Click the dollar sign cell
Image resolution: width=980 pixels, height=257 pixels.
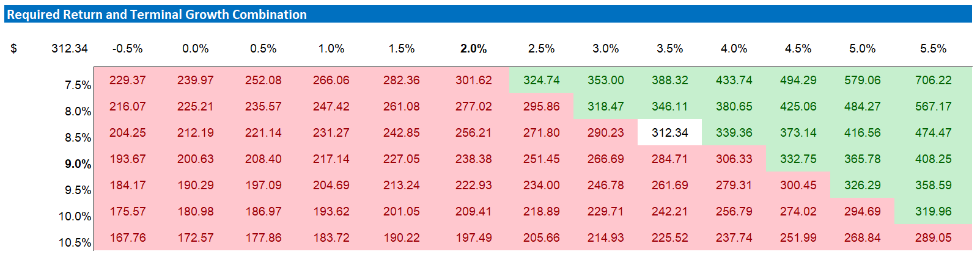13,49
